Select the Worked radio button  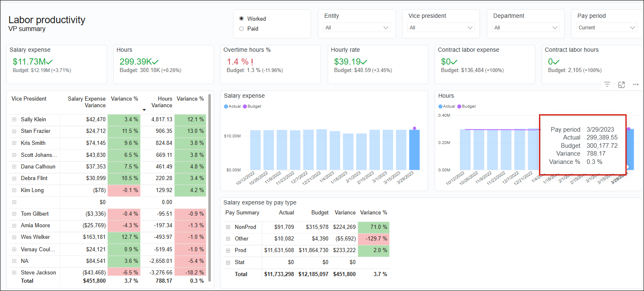point(241,19)
